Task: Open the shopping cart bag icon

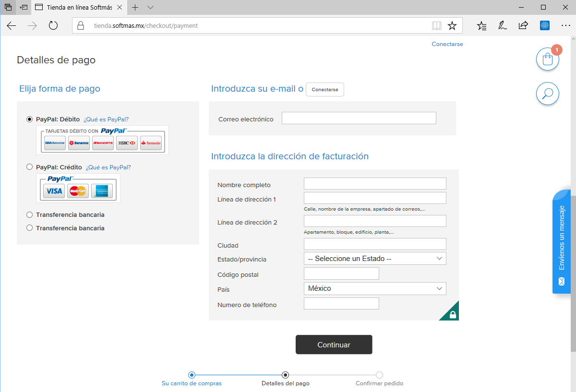Action: 548,59
